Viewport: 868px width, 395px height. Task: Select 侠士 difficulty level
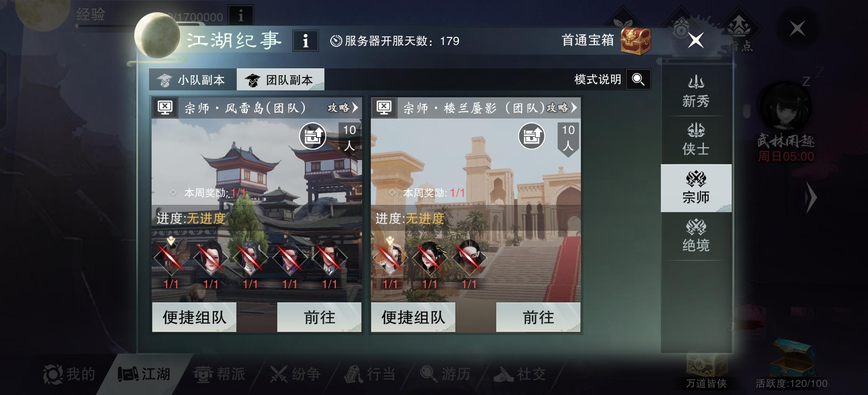pos(696,140)
